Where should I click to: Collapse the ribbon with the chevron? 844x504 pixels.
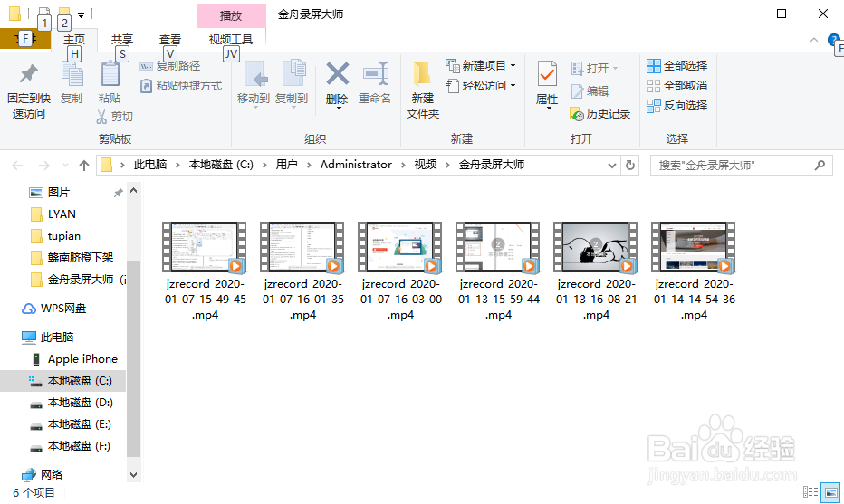tap(814, 40)
